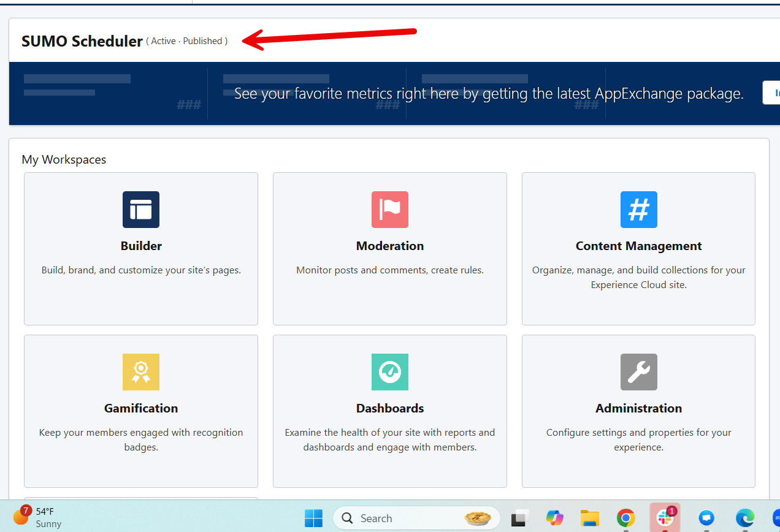Click the Gamification badge icon
The width and height of the screenshot is (780, 532).
pyautogui.click(x=141, y=372)
